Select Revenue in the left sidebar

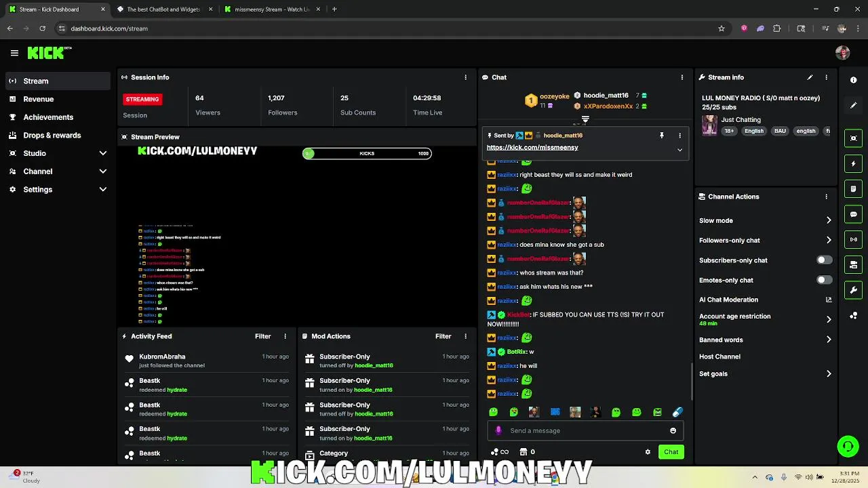[58, 99]
